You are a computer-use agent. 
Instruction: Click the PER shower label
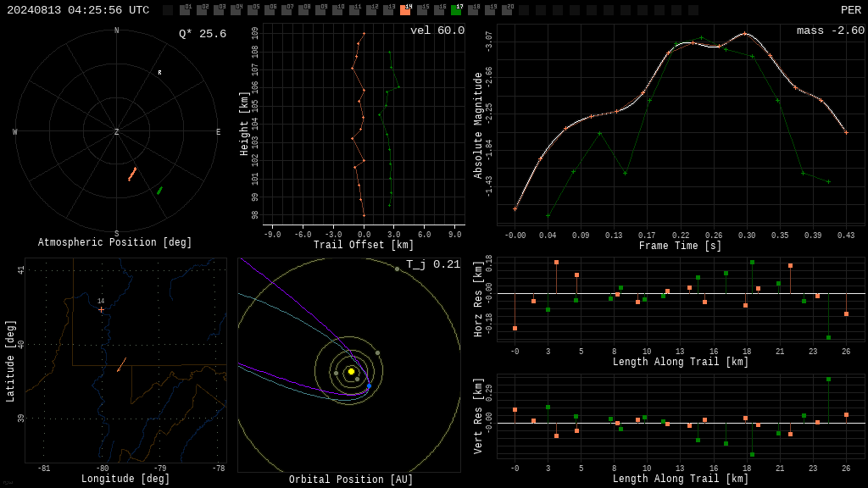tap(851, 10)
